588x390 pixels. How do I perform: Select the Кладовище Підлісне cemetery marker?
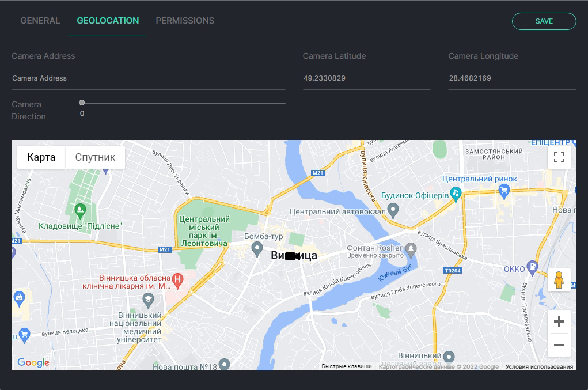click(80, 211)
